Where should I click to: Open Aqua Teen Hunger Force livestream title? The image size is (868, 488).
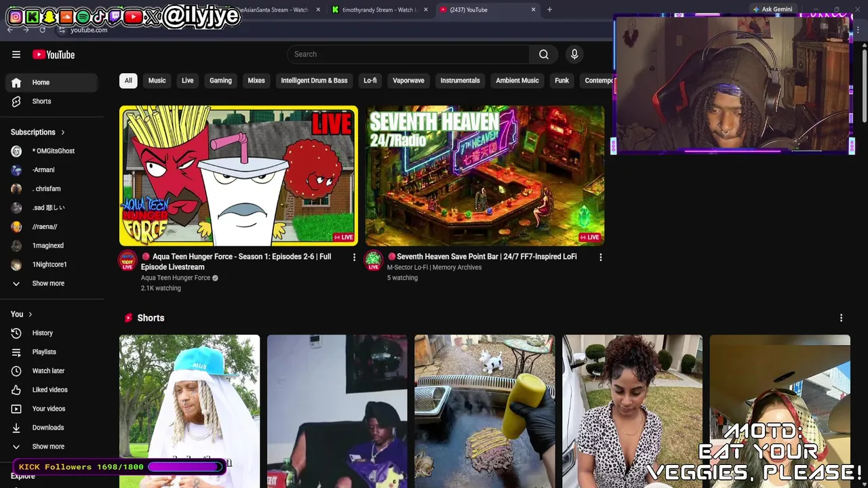tap(236, 262)
